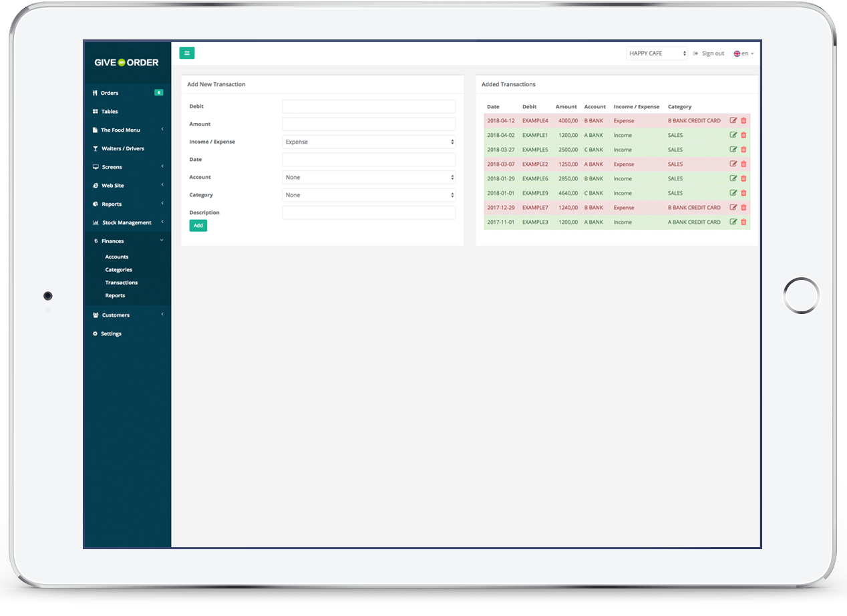Open the en language dropdown
The image size is (847, 616).
point(743,53)
